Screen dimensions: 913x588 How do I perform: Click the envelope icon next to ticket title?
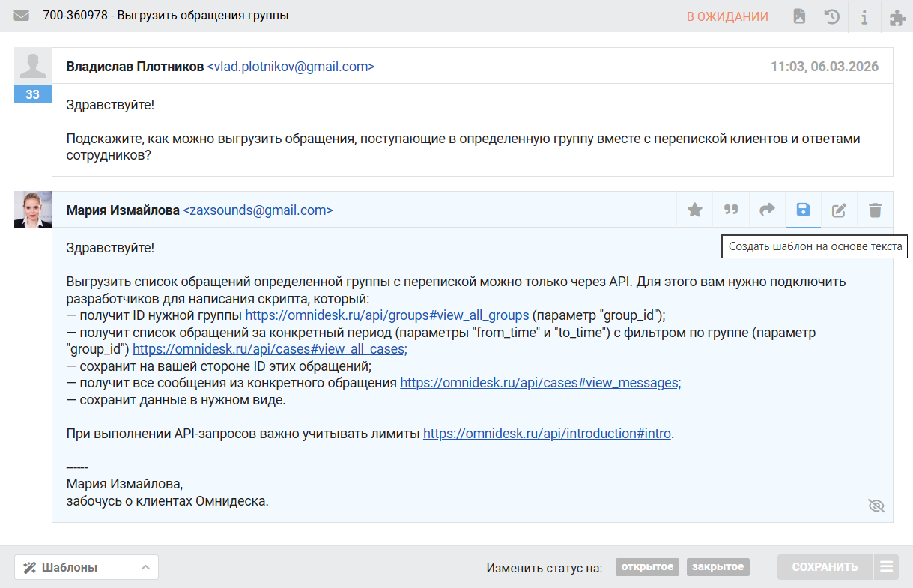(x=21, y=16)
